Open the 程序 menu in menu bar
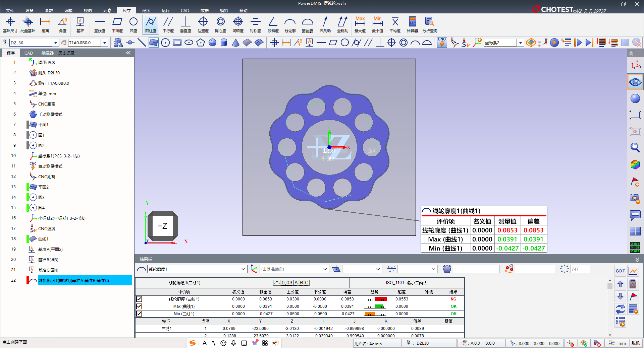This screenshot has height=348, width=644. pyautogui.click(x=146, y=10)
